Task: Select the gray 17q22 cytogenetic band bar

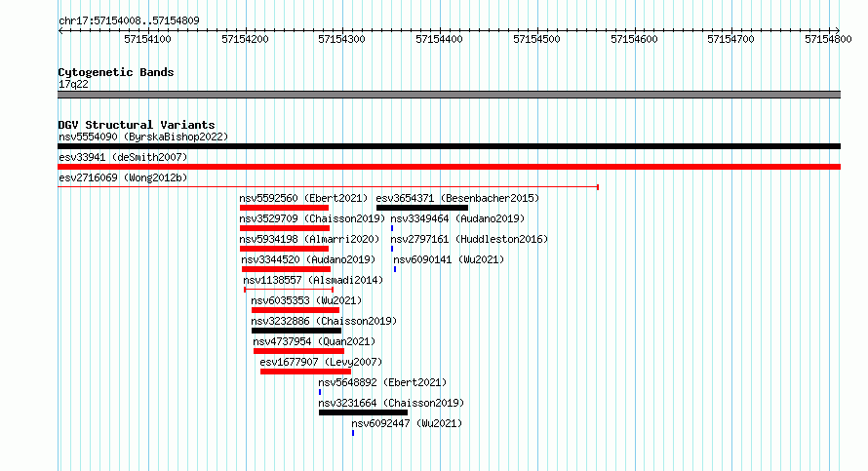Action: (449, 95)
